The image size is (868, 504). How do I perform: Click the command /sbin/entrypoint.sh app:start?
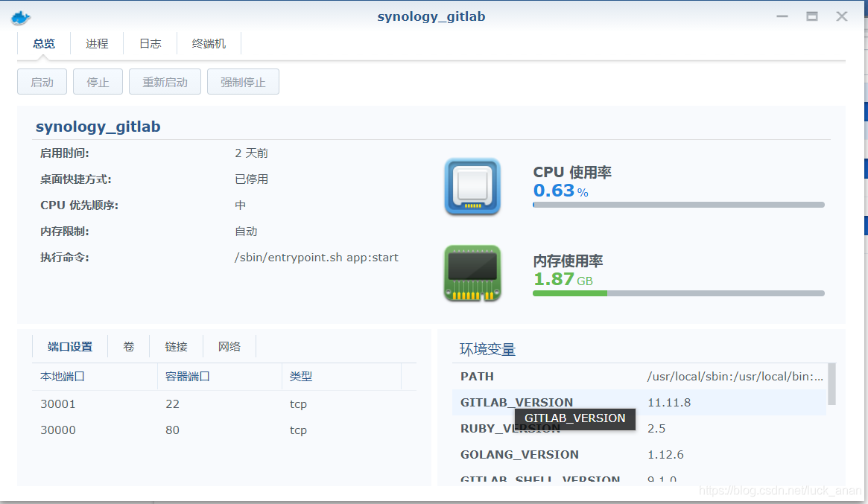316,258
